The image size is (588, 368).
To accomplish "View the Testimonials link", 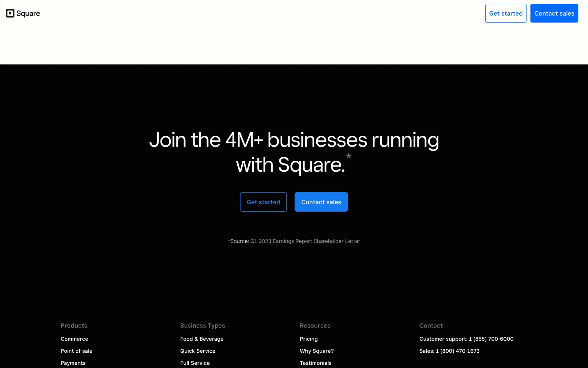I will [315, 363].
